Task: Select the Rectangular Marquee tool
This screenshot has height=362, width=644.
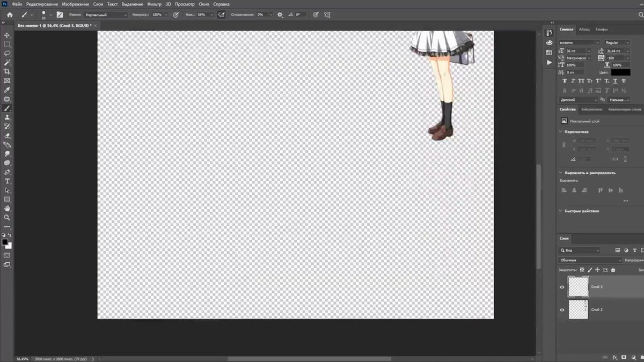Action: click(7, 45)
